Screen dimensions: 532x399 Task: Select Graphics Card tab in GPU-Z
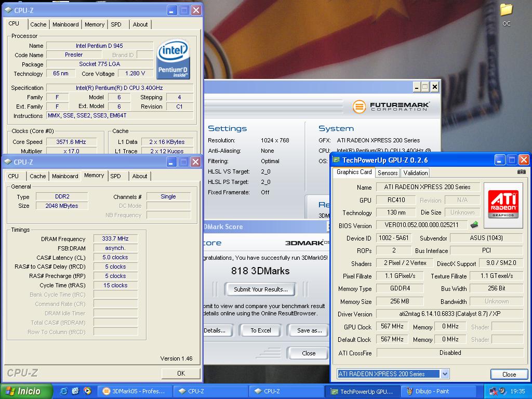[x=354, y=172]
